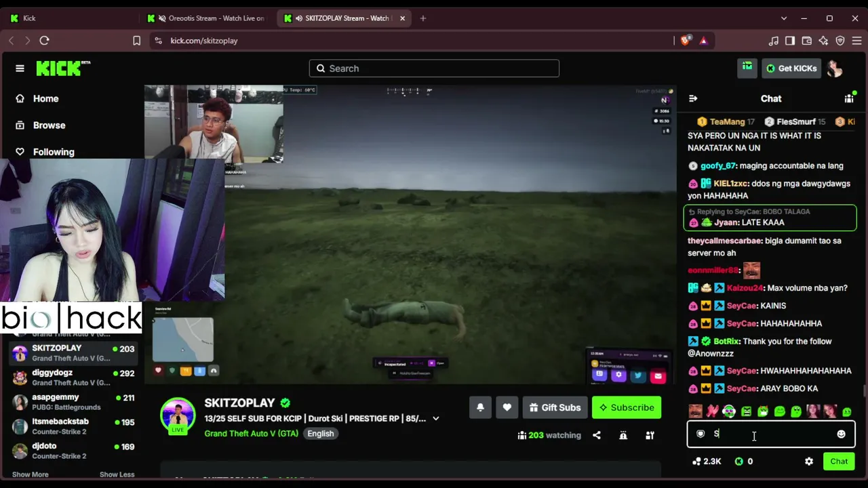View site information icon beside URL

(158, 41)
